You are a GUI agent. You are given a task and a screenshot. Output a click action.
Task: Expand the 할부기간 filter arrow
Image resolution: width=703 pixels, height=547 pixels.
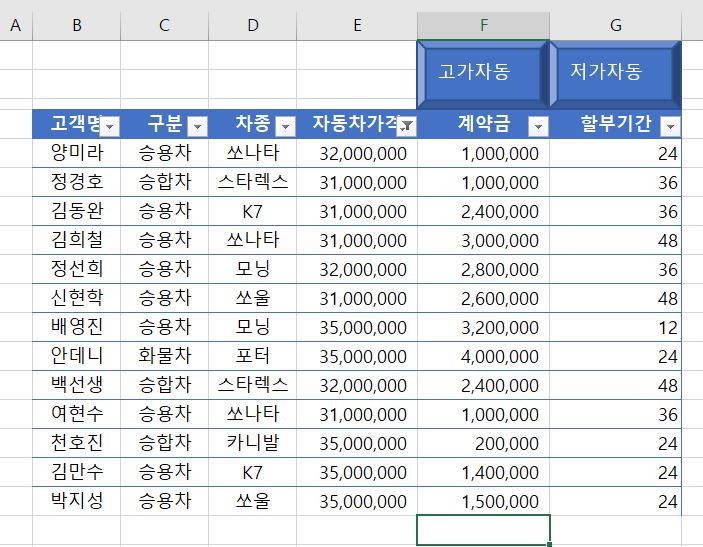click(x=670, y=126)
